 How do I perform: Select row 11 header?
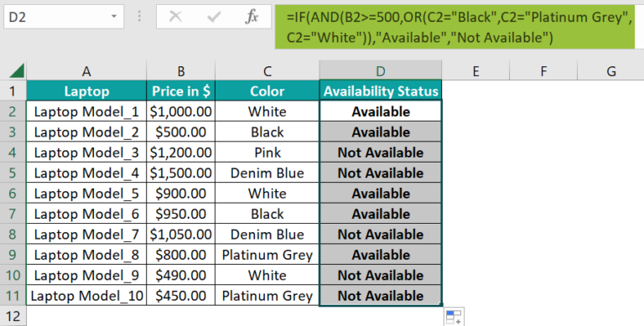[x=13, y=296]
